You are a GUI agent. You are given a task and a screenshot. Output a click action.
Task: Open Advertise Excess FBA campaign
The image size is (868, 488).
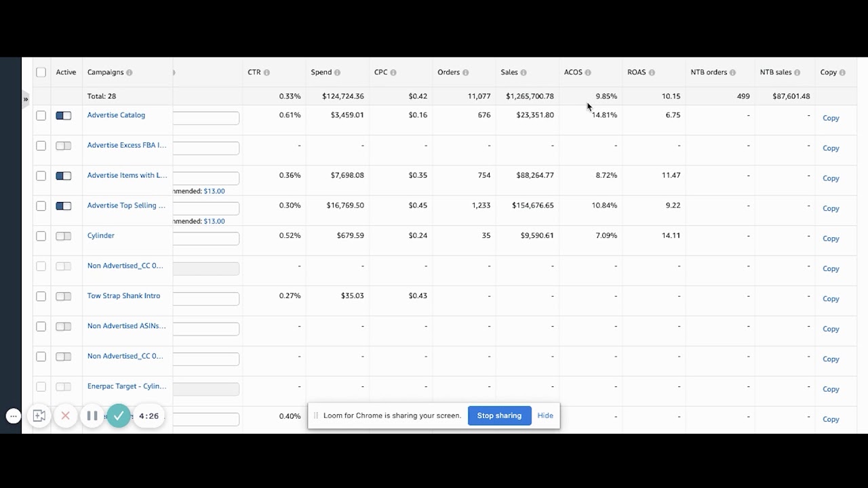tap(127, 145)
